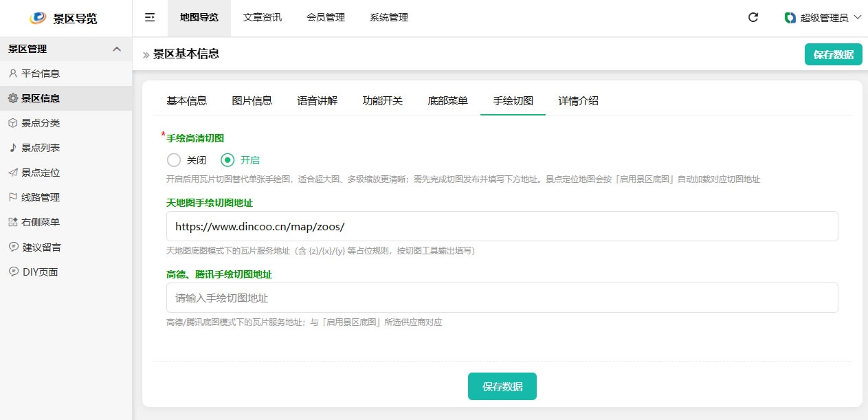Click the chat bubble icon beside 建议留言
The width and height of the screenshot is (868, 420).
pos(13,247)
